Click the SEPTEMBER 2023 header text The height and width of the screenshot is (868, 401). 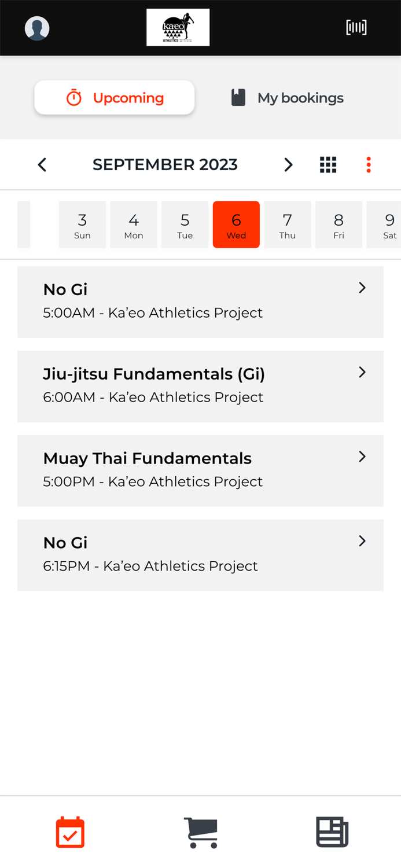165,164
